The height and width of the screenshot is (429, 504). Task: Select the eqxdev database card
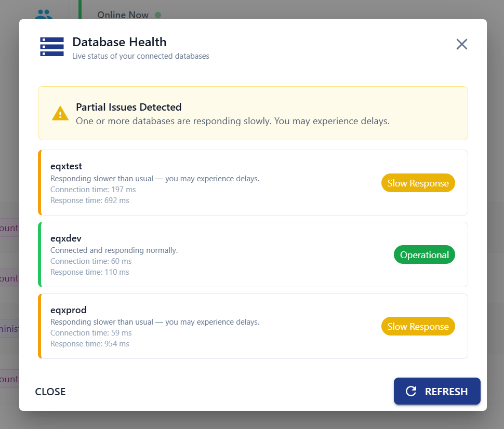[234, 254]
